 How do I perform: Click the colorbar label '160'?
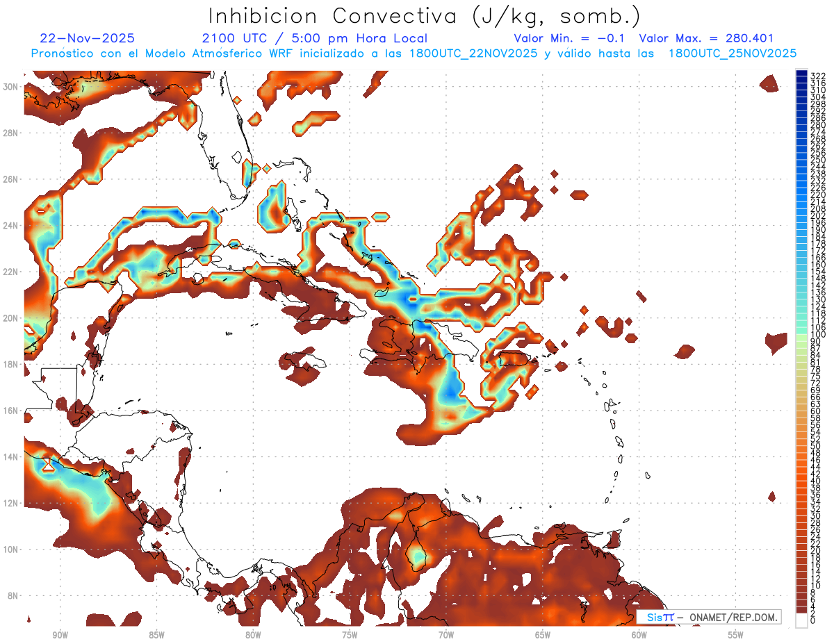(817, 264)
